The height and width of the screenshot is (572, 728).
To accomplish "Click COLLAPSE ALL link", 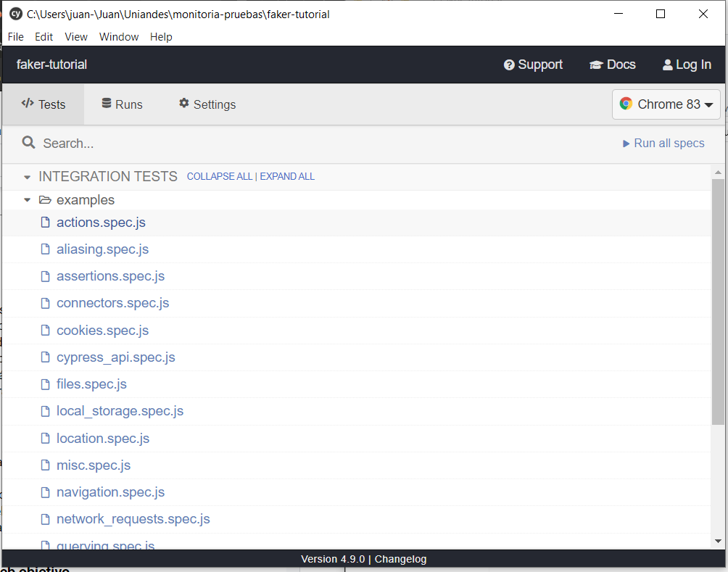I will (x=220, y=176).
